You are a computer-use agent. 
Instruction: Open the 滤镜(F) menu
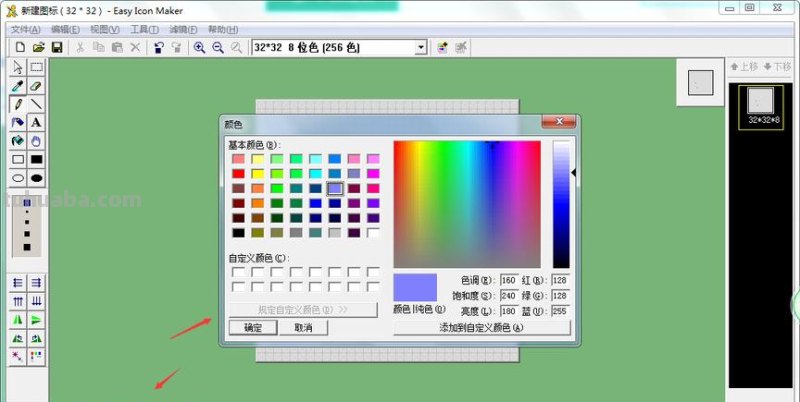[183, 30]
